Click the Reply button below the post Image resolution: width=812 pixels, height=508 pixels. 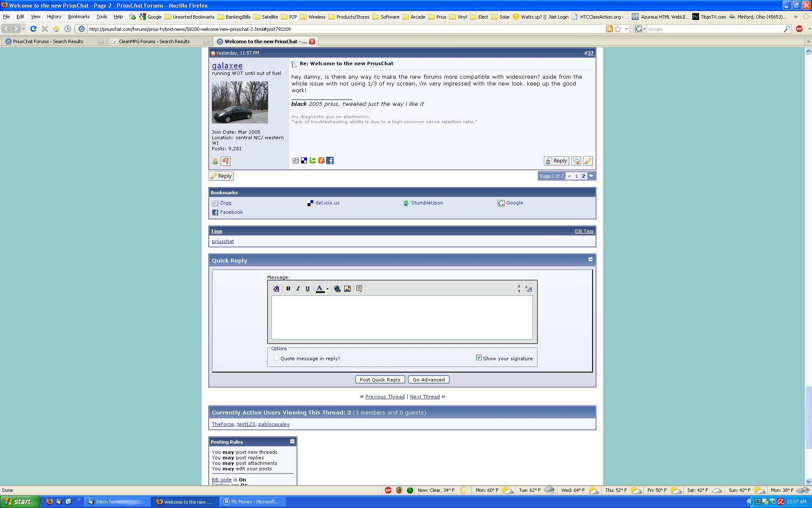pos(221,176)
